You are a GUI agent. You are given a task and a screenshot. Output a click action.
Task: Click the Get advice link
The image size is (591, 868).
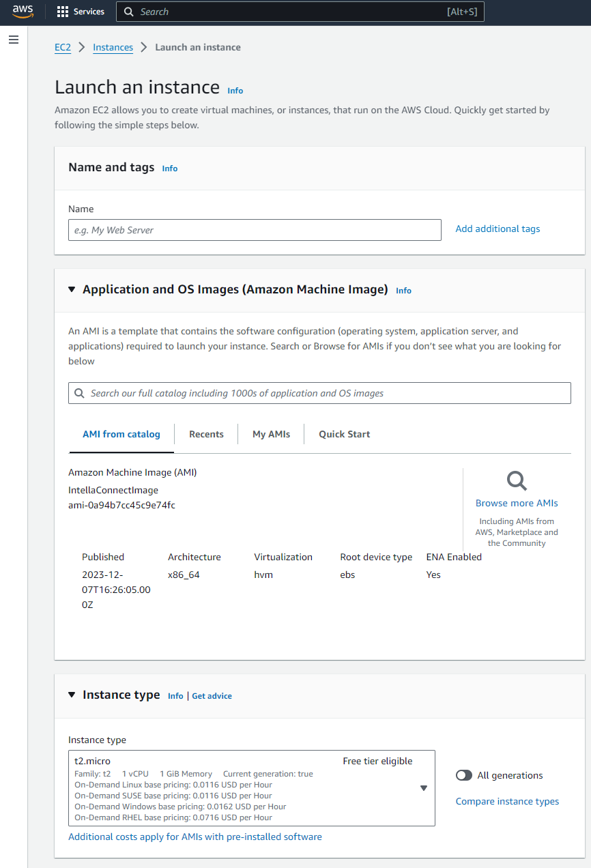tap(212, 696)
